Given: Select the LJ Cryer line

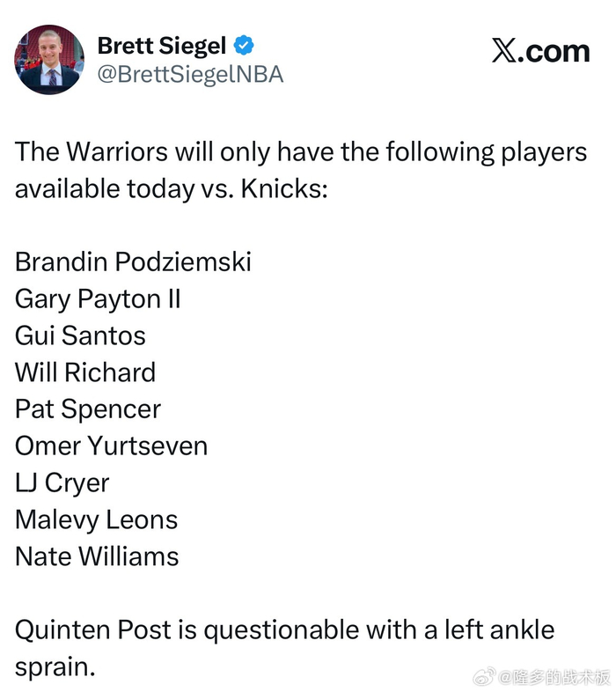Looking at the screenshot, I should pyautogui.click(x=62, y=482).
